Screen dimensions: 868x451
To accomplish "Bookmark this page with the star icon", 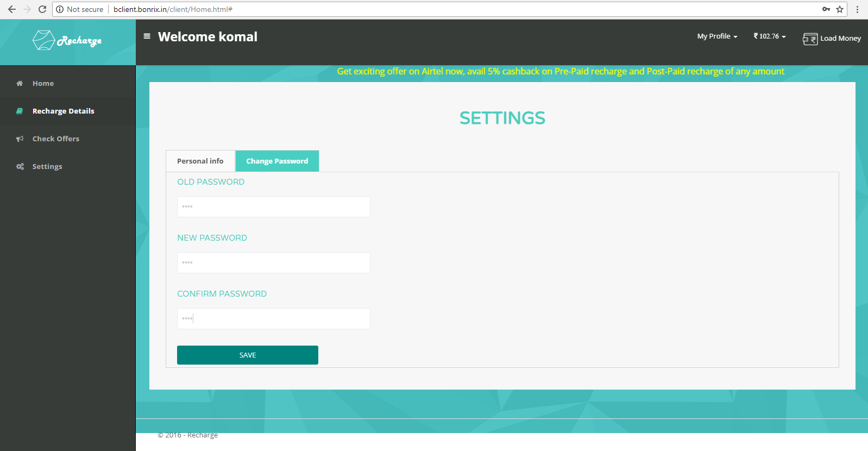I will pos(840,9).
